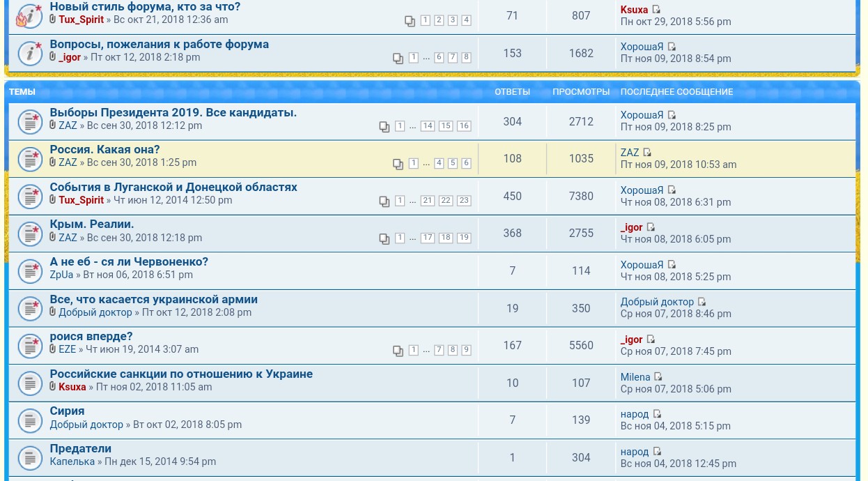Go to page 23 of События в Луганской topic
This screenshot has height=481, width=868.
click(464, 201)
